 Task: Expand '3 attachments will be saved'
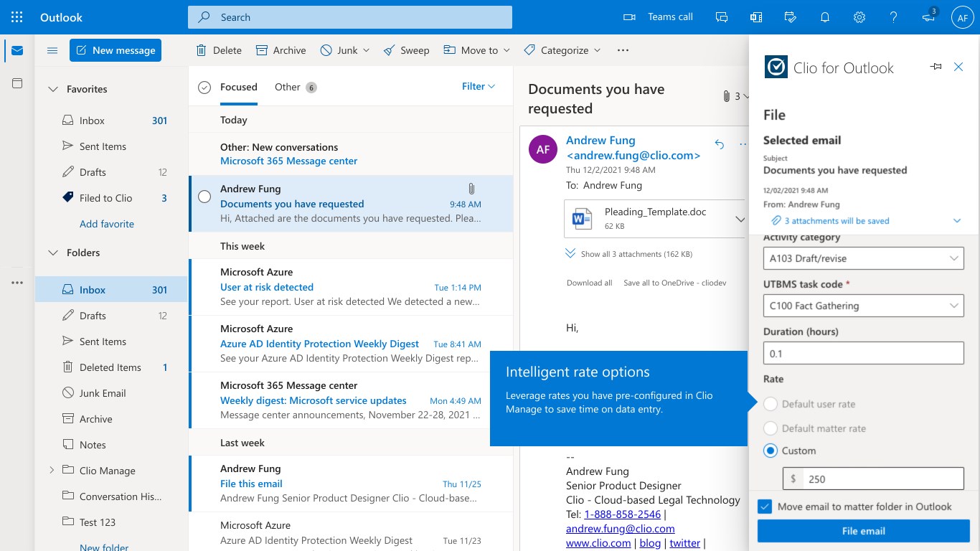(957, 221)
